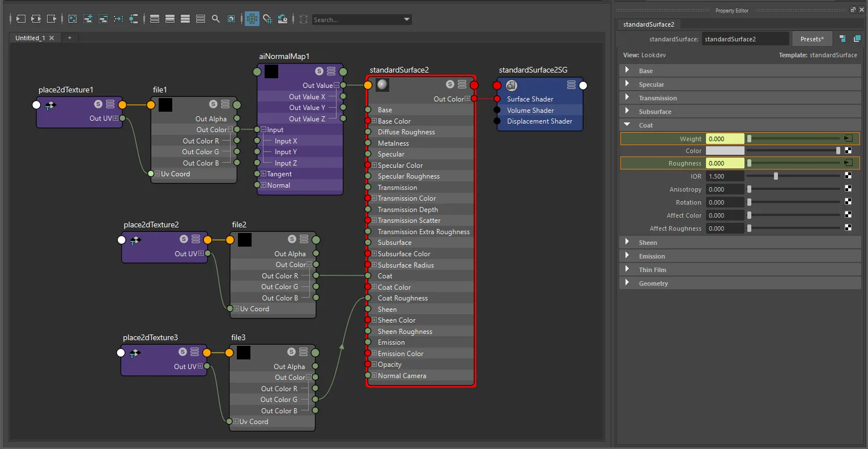Screen dimensions: 868x449
Task: Click the output connections toolbar icon
Action: 52,19
